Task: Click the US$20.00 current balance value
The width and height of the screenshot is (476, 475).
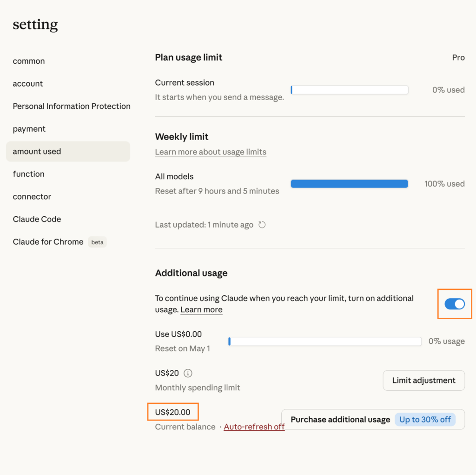Action: click(x=173, y=412)
